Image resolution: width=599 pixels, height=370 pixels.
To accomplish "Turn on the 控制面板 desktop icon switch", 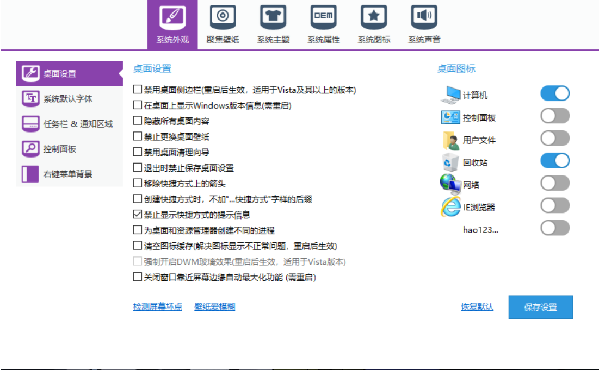I will tap(555, 116).
